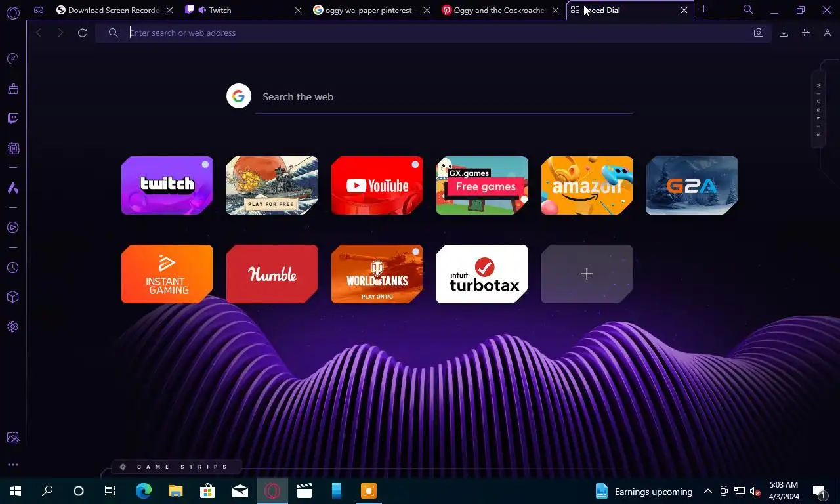Viewport: 840px width, 504px height.
Task: Take a snapshot with the camera icon
Action: [759, 33]
